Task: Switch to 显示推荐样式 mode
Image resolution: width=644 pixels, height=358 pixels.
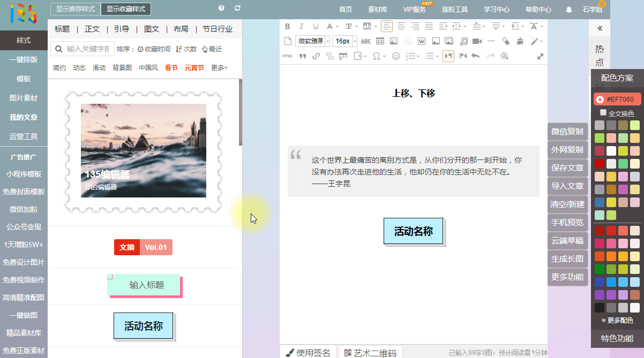Action: 76,9
